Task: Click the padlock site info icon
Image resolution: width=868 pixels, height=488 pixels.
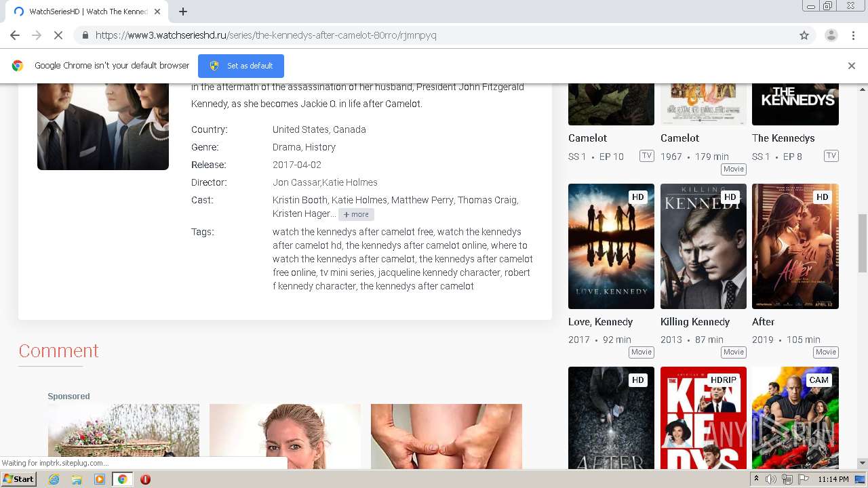Action: coord(85,35)
